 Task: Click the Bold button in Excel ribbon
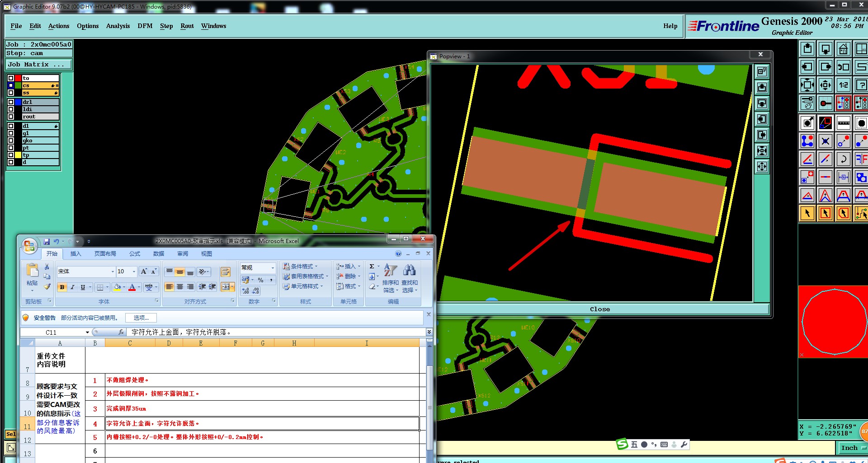(62, 287)
